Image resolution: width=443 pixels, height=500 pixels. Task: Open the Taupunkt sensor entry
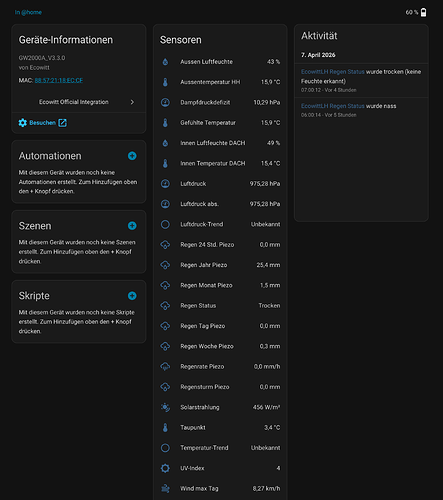pos(220,427)
